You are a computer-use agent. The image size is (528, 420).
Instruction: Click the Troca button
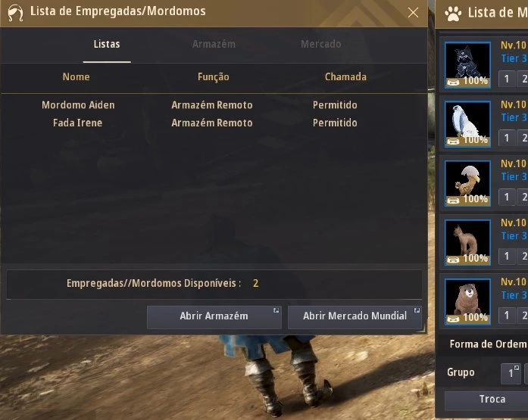492,400
